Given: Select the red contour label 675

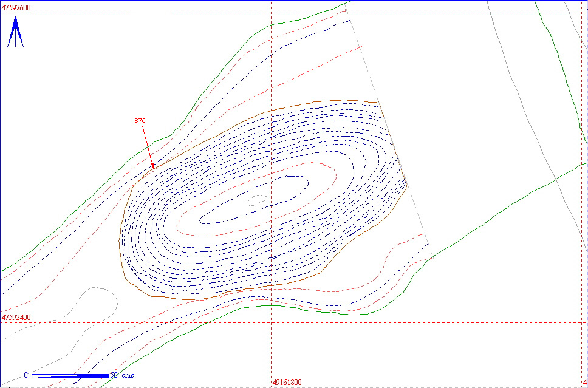Looking at the screenshot, I should 140,121.
